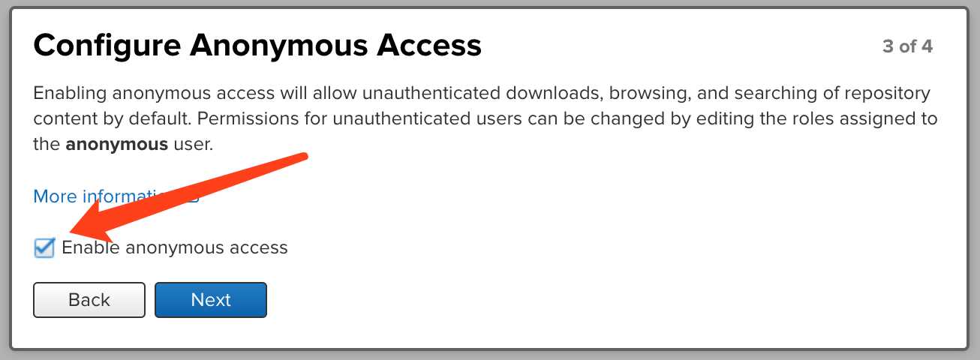Select the Configure Anonymous Access heading
The height and width of the screenshot is (360, 980).
[x=257, y=46]
